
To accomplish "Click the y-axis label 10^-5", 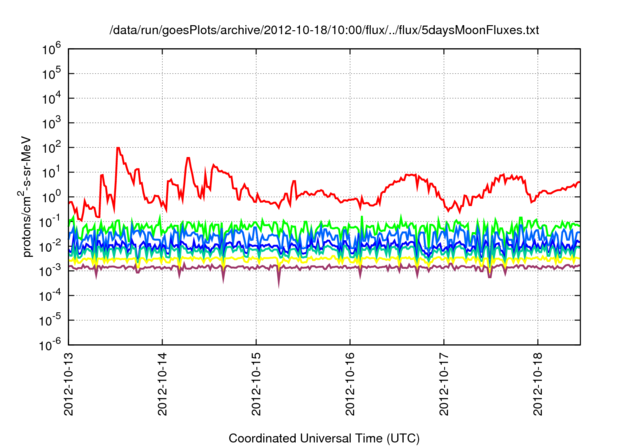I will click(50, 320).
